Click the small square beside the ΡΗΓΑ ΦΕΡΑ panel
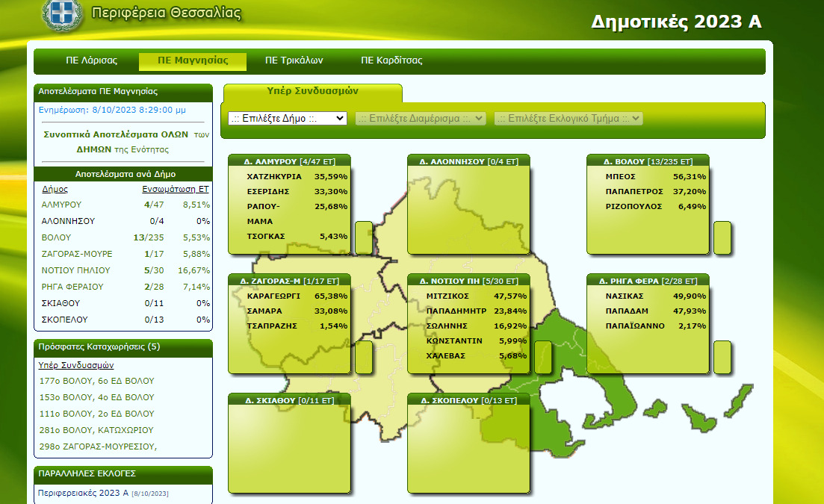Screen dimensions: 824x504 pos(722,357)
